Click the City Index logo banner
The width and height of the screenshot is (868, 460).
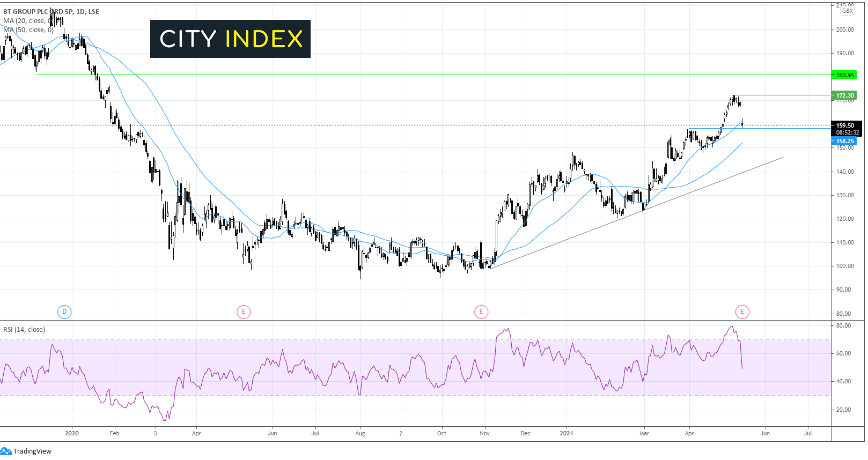230,39
